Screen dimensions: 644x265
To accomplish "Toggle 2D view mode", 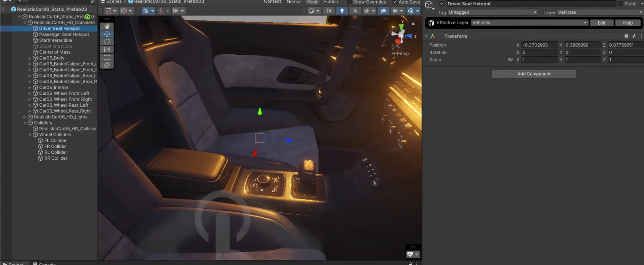I will coord(329,11).
